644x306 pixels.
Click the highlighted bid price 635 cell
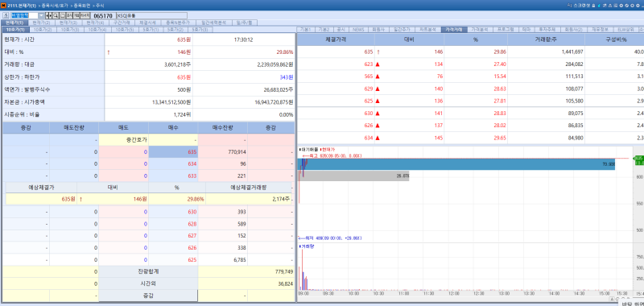pos(173,152)
